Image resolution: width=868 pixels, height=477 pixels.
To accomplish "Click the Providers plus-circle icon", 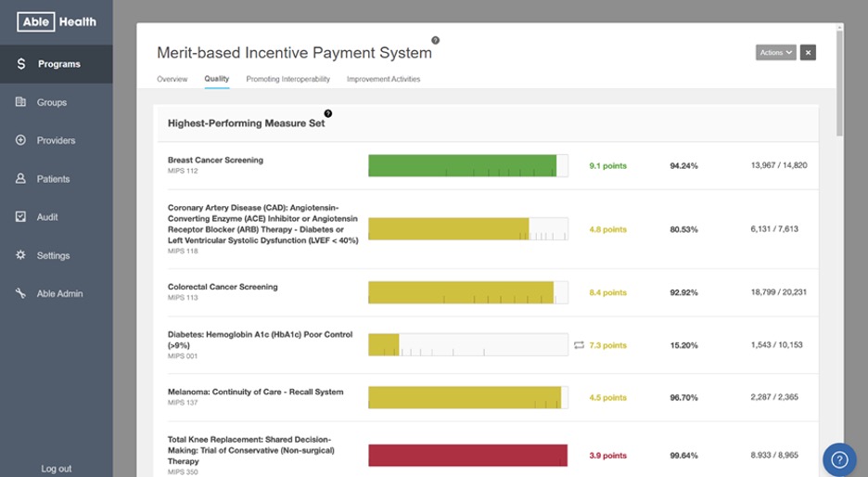I will 20,140.
